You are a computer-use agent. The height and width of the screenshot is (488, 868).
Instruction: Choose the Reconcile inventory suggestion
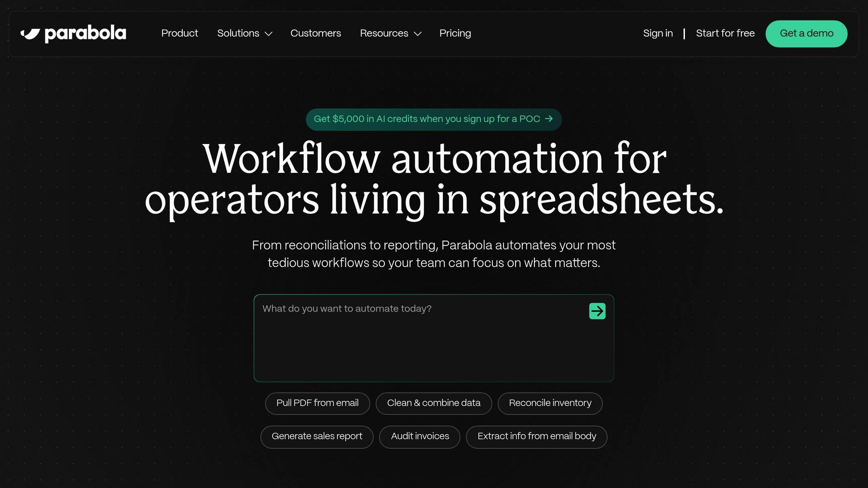pos(550,403)
